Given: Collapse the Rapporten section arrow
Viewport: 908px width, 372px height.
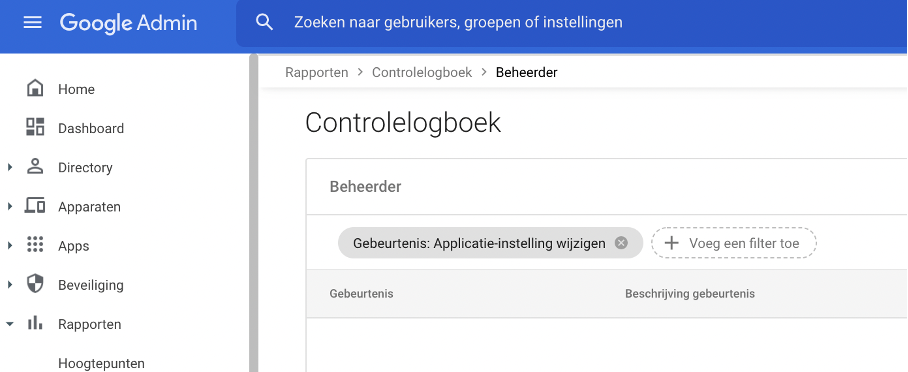Looking at the screenshot, I should pyautogui.click(x=9, y=324).
